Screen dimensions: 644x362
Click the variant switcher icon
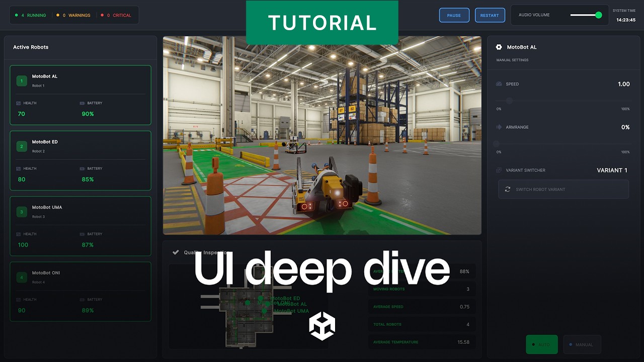(x=499, y=170)
